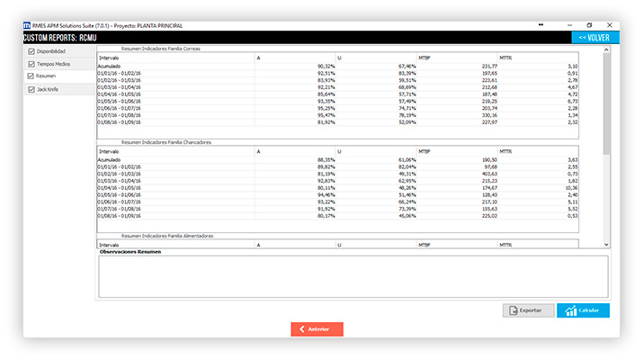Click MTTR column header in Chancadores table
The width and height of the screenshot is (644, 359).
click(x=505, y=151)
